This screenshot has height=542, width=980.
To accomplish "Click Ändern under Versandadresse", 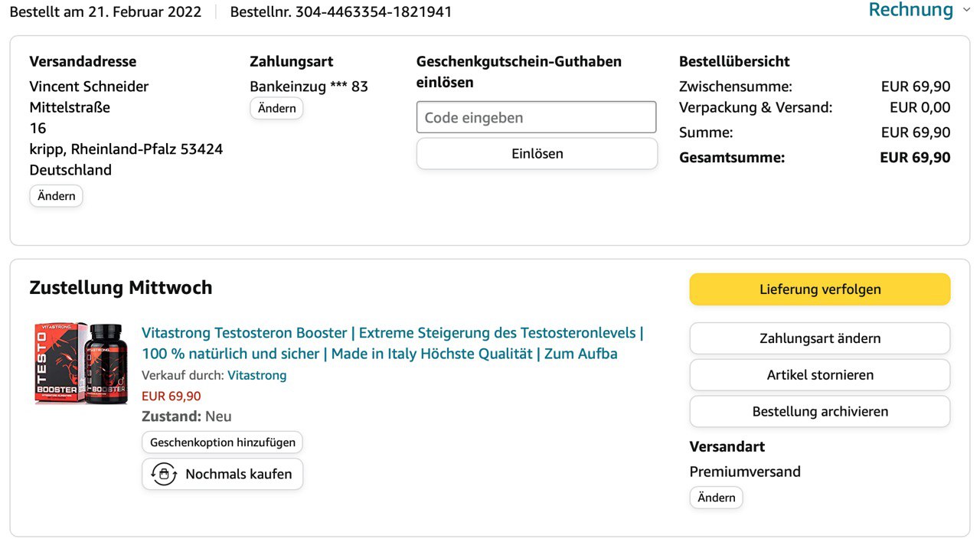I will [56, 196].
